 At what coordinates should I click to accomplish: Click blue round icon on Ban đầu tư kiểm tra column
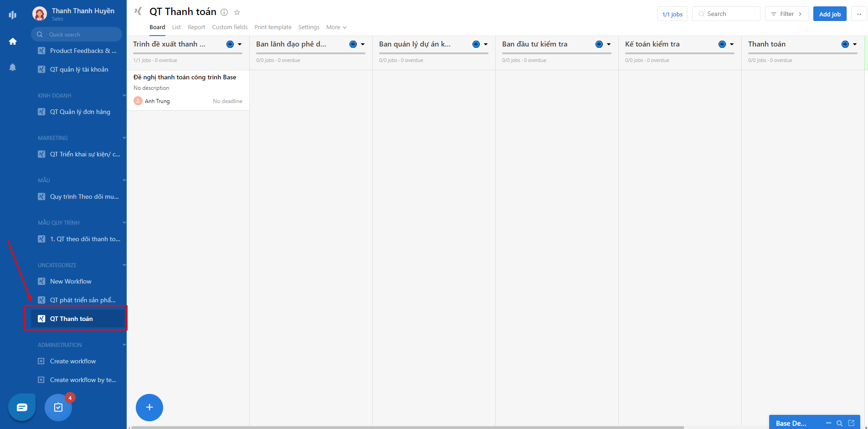(599, 44)
